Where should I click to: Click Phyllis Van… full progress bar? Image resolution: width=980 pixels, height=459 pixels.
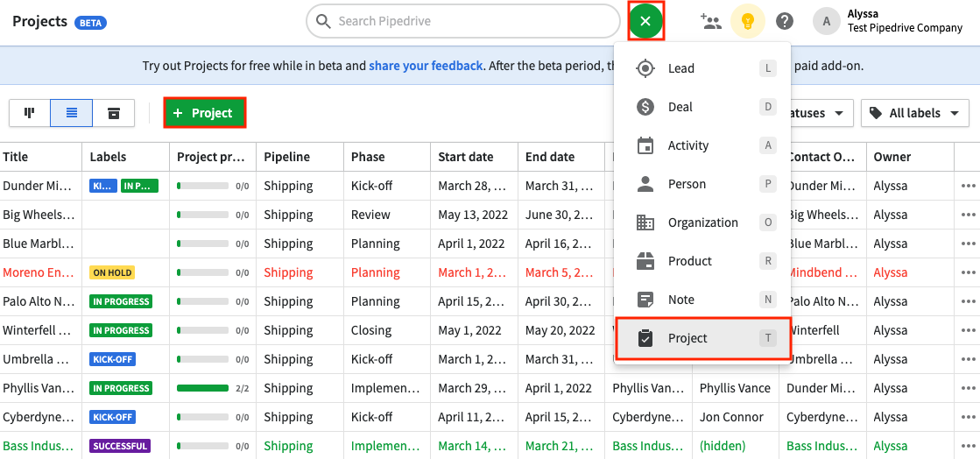202,388
